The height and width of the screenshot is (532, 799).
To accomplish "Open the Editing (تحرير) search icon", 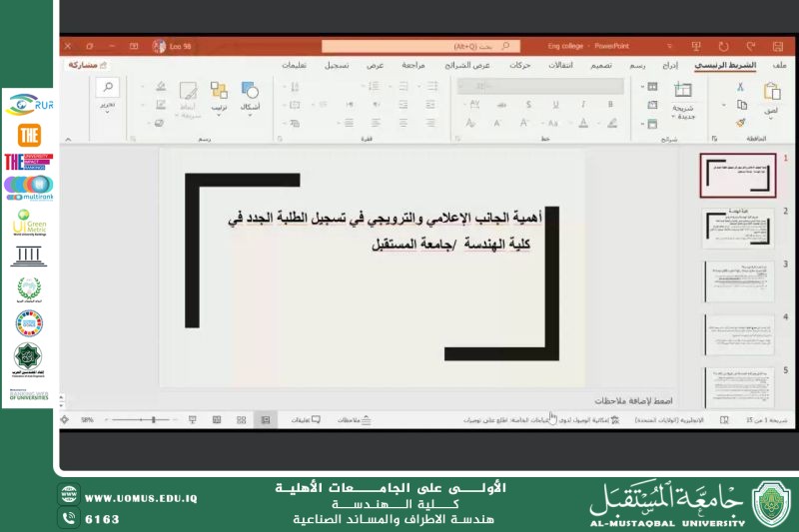I will [x=107, y=89].
